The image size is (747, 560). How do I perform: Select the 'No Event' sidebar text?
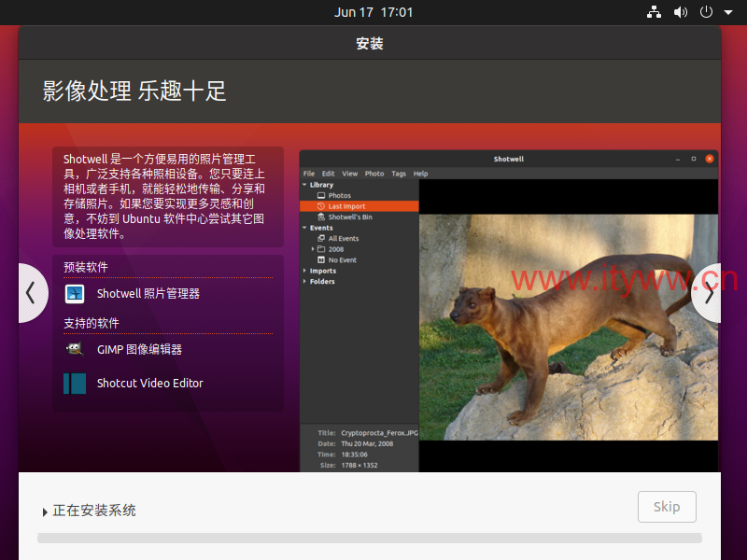click(343, 260)
